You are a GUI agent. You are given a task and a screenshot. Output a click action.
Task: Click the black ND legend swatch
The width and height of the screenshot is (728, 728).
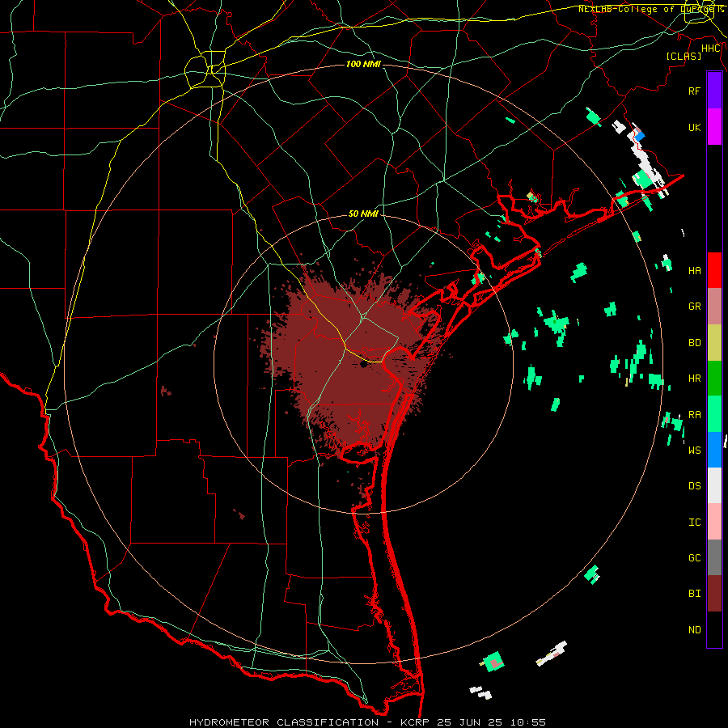[x=714, y=629]
